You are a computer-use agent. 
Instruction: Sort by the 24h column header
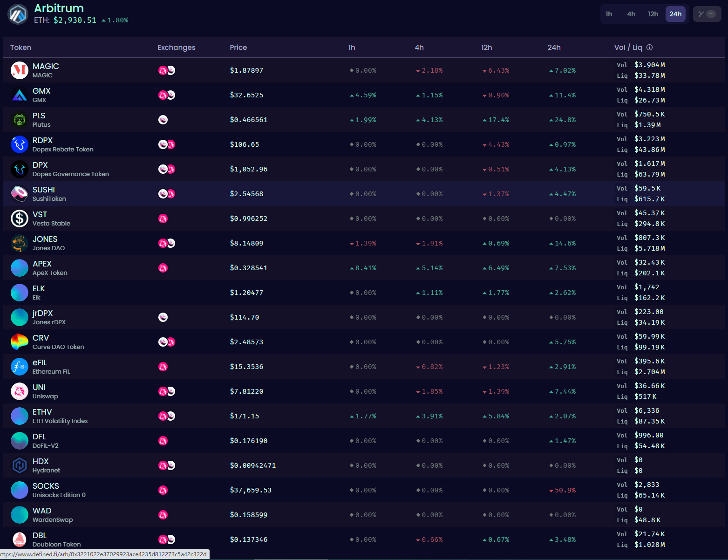[x=554, y=47]
